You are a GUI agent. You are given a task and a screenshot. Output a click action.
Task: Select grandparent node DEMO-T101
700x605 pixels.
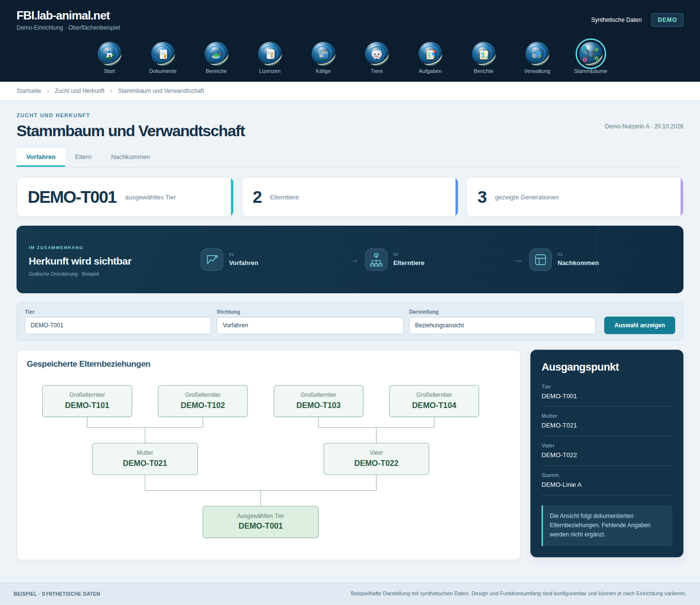pyautogui.click(x=87, y=401)
